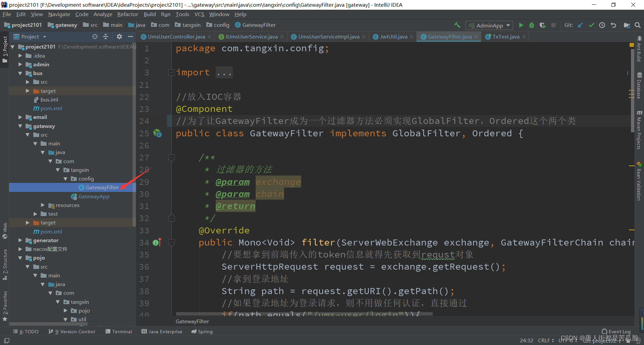Open Ant Build side panel

point(639,50)
